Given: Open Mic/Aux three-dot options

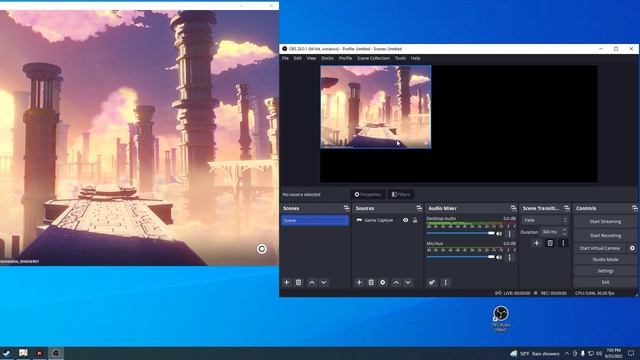Looking at the screenshot, I should [509, 258].
